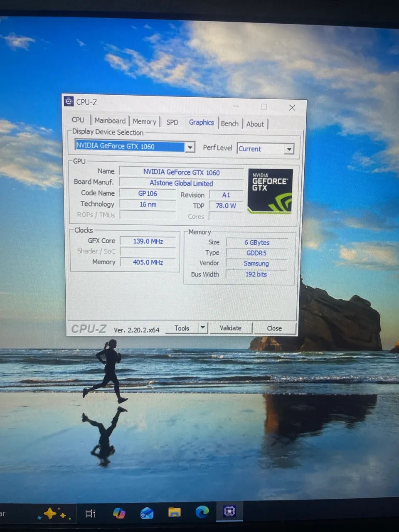Click the 16 nm technology value
This screenshot has height=532, width=399.
pos(148,204)
